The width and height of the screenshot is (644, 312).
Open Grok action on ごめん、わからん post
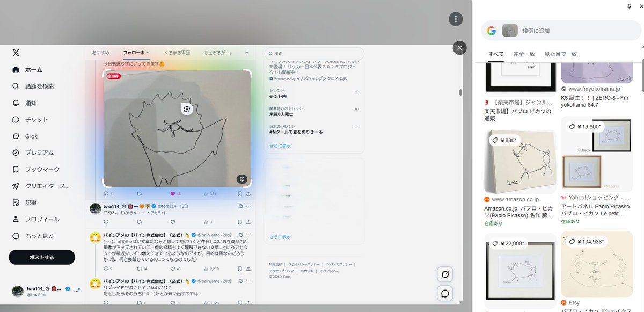(241, 206)
